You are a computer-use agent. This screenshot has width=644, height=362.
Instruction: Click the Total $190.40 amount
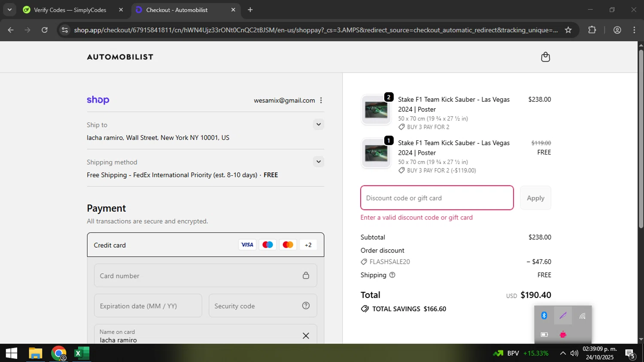pyautogui.click(x=535, y=295)
